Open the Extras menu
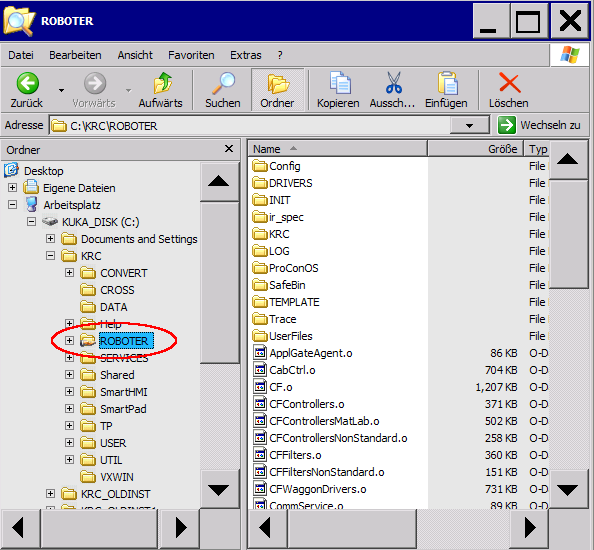594x550 pixels. click(x=245, y=55)
